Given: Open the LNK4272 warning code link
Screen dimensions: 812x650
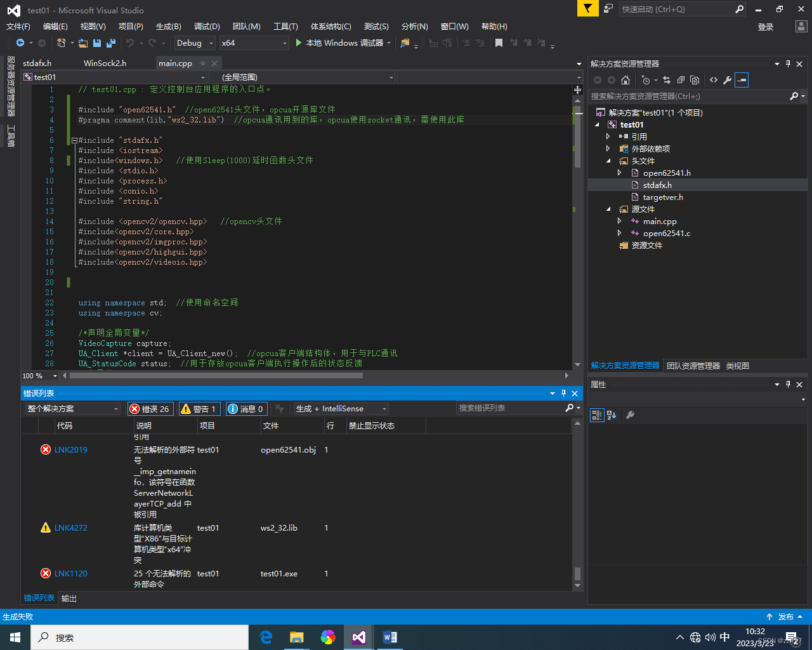Looking at the screenshot, I should tap(71, 527).
